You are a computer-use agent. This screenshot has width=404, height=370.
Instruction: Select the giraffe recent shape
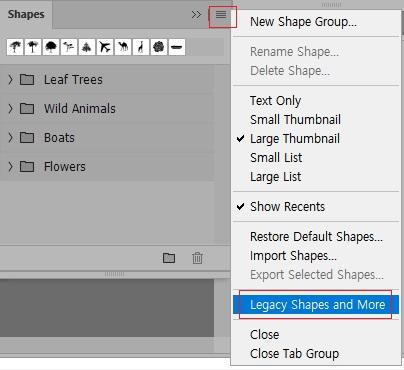click(x=141, y=47)
